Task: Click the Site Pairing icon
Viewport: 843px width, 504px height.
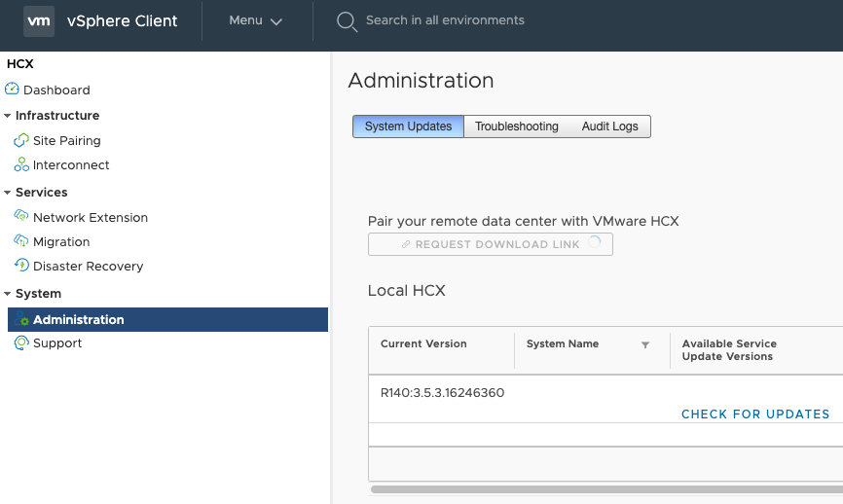Action: pos(21,140)
